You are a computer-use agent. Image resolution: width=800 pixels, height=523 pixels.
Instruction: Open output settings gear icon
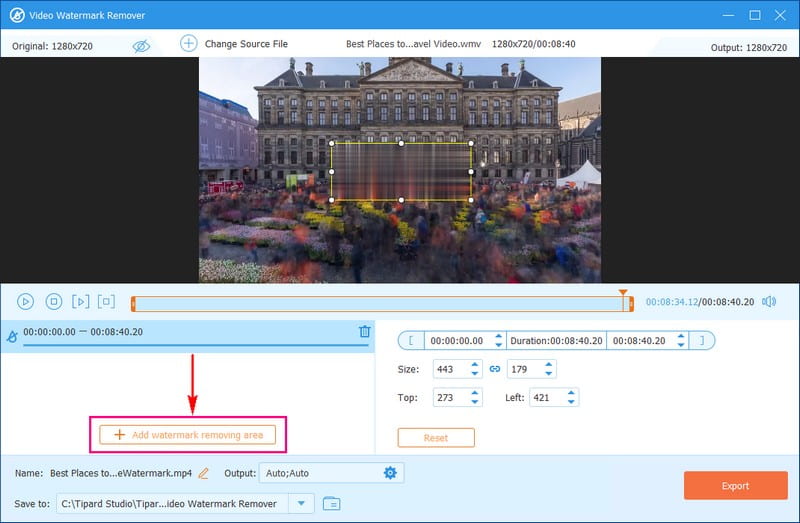390,472
